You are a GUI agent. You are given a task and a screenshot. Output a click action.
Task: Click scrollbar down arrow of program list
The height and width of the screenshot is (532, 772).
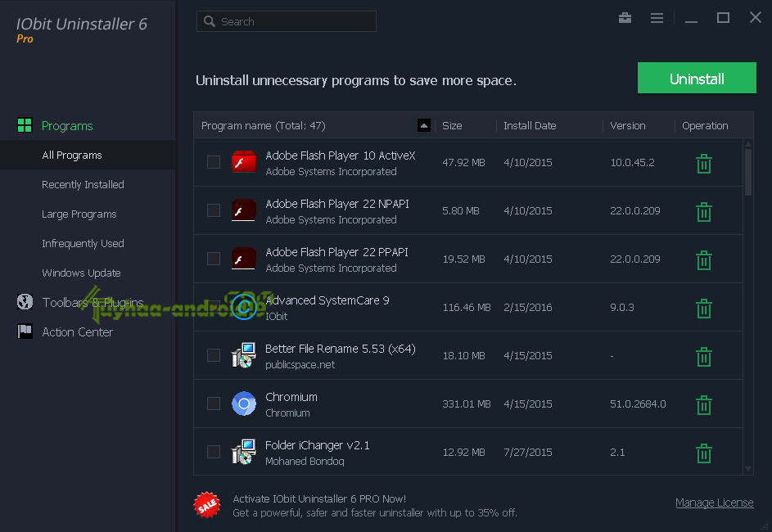click(x=748, y=469)
